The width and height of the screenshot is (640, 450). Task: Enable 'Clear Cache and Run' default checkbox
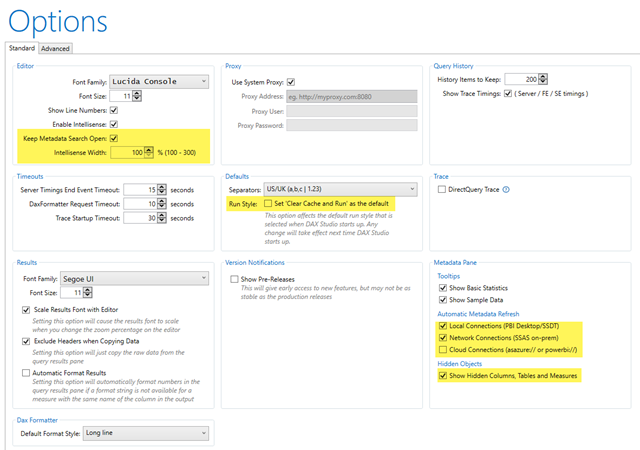coord(268,203)
